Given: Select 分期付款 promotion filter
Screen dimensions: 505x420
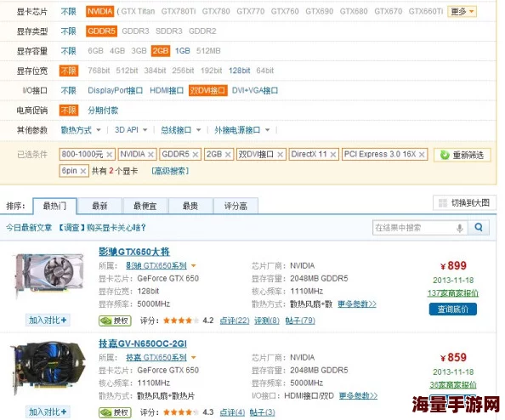Looking at the screenshot, I should 103,111.
